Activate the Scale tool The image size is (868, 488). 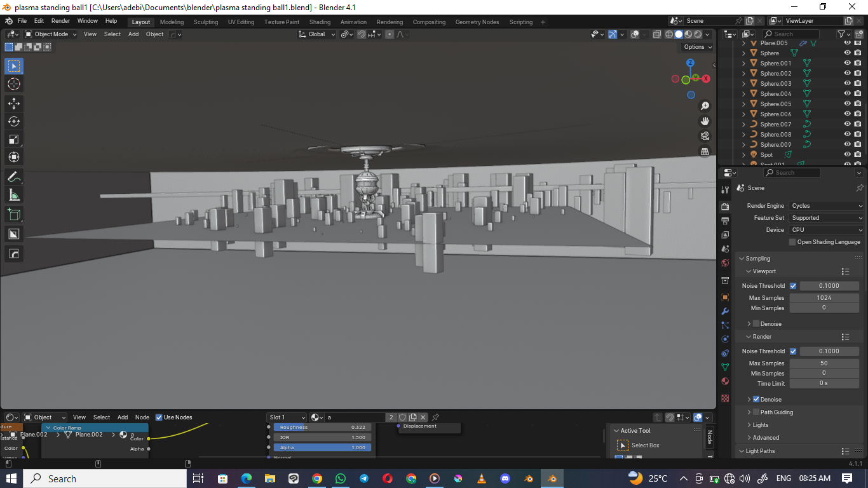pos(14,139)
